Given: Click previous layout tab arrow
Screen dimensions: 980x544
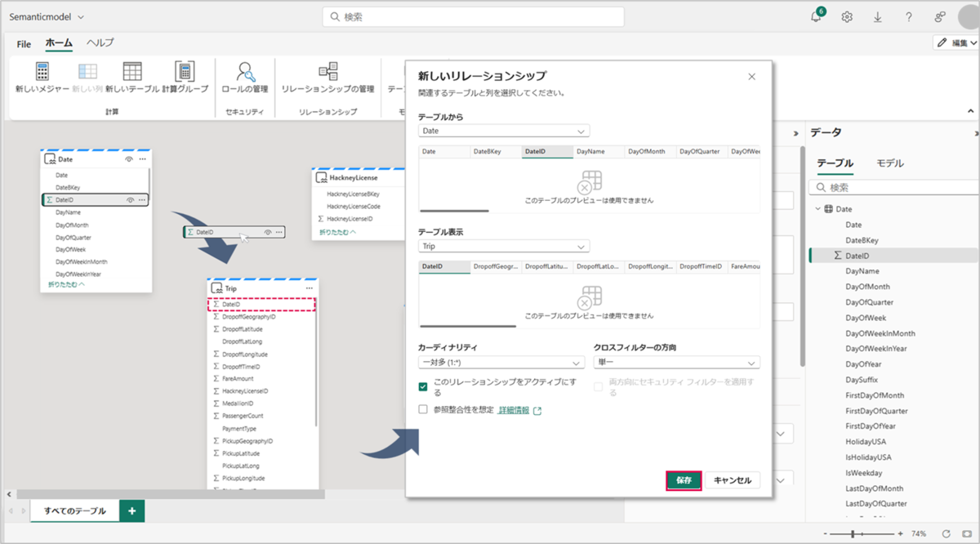Looking at the screenshot, I should (11, 511).
